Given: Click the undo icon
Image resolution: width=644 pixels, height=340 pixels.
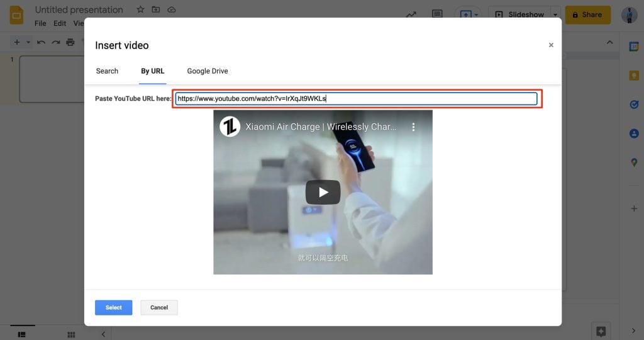Looking at the screenshot, I should click(41, 42).
